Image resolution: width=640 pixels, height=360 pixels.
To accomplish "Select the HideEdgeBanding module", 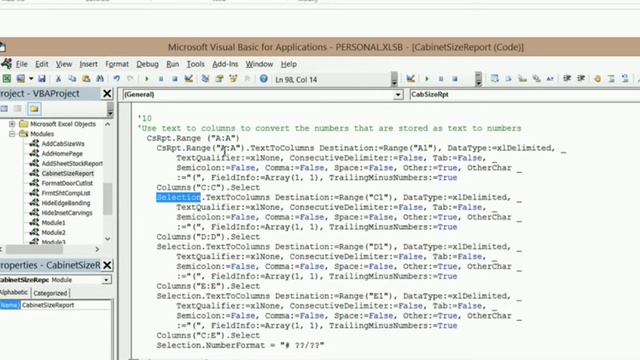I will tap(66, 203).
